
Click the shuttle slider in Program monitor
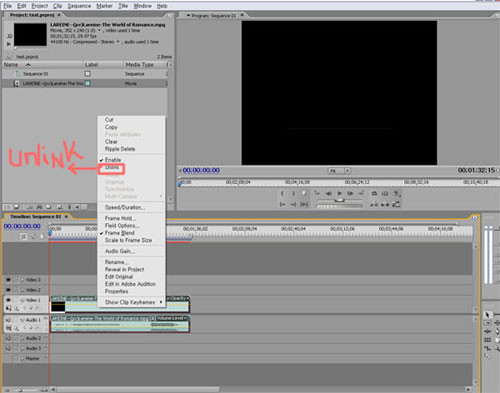coord(339,200)
